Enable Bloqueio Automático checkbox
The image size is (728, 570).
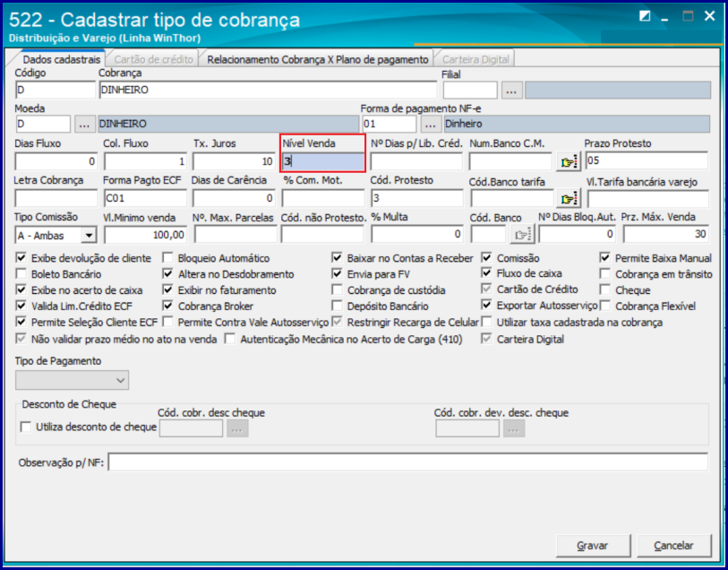pos(168,258)
